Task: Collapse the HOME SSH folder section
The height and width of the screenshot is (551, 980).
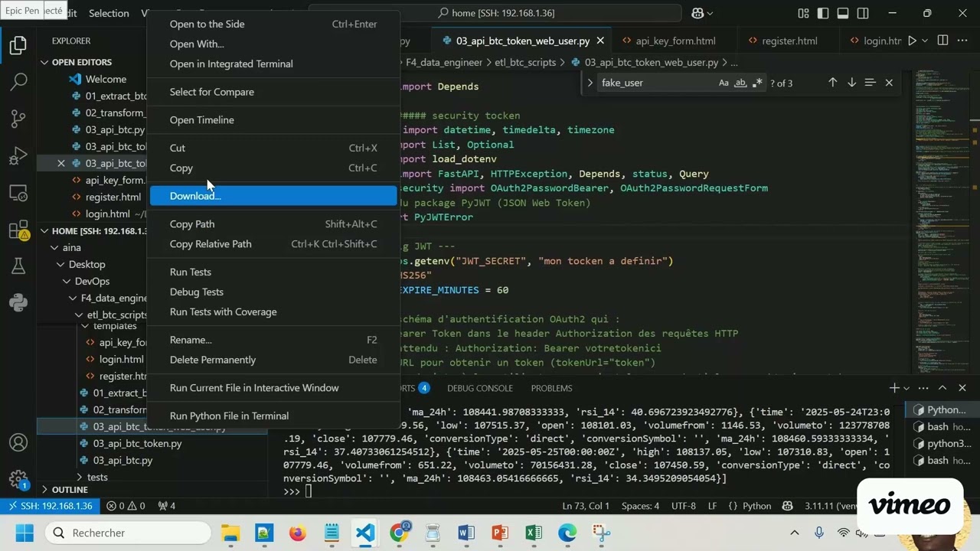Action: [x=92, y=230]
